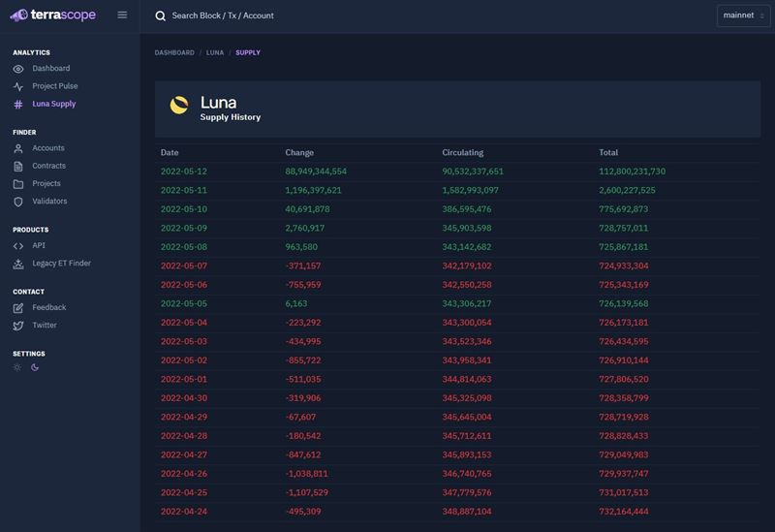The height and width of the screenshot is (532, 775).
Task: Click the Accounts person icon
Action: pyautogui.click(x=18, y=148)
